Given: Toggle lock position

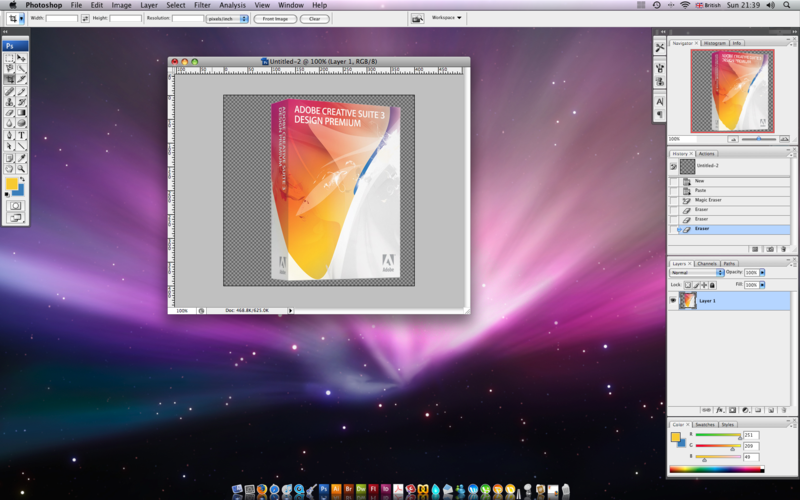Looking at the screenshot, I should coord(704,285).
